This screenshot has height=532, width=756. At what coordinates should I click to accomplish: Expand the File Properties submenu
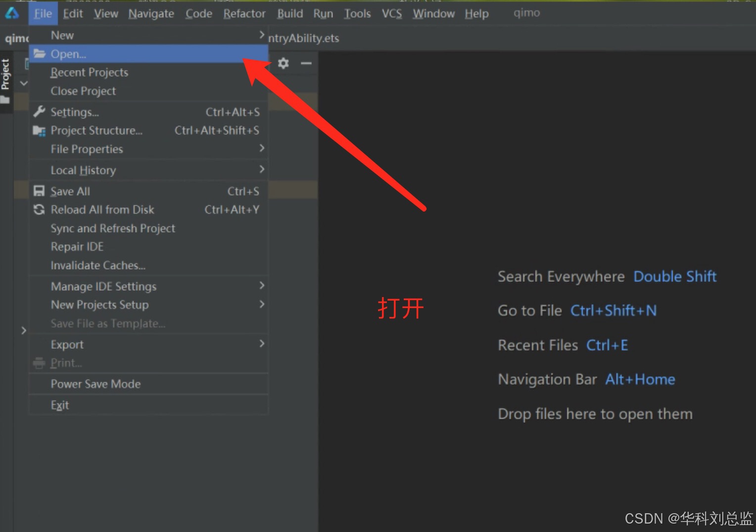pyautogui.click(x=262, y=148)
